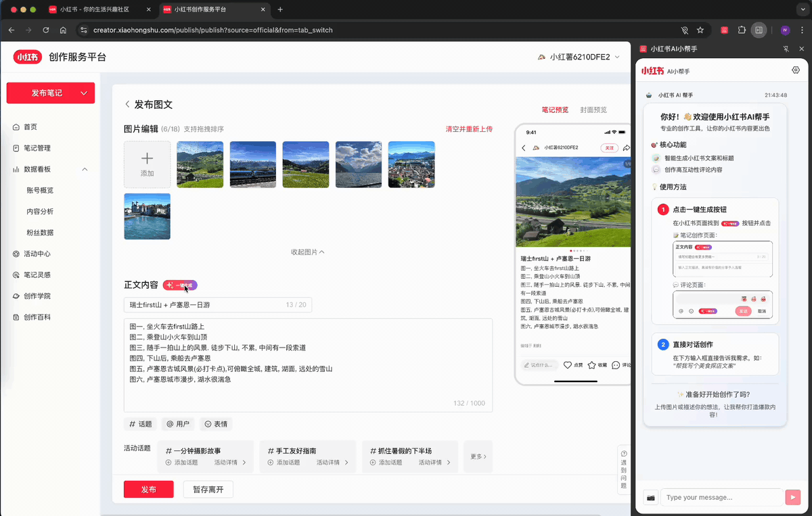View 活动详情 for 手工友好指南
The width and height of the screenshot is (812, 516).
[x=333, y=463]
